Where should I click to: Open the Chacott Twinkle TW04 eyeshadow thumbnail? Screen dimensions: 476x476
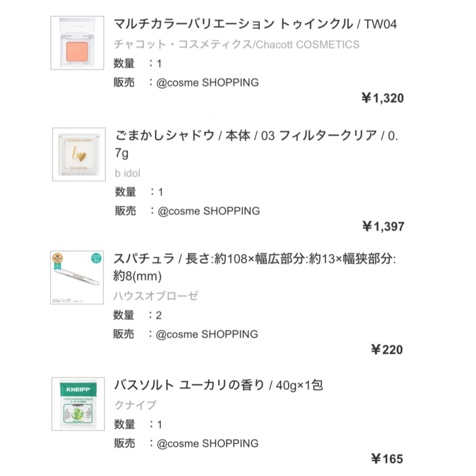click(77, 43)
